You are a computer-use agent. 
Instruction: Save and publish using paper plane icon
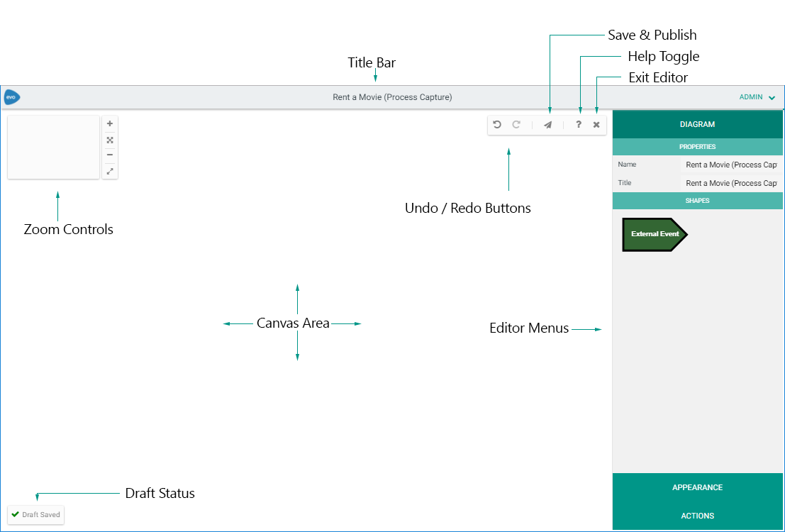(547, 125)
